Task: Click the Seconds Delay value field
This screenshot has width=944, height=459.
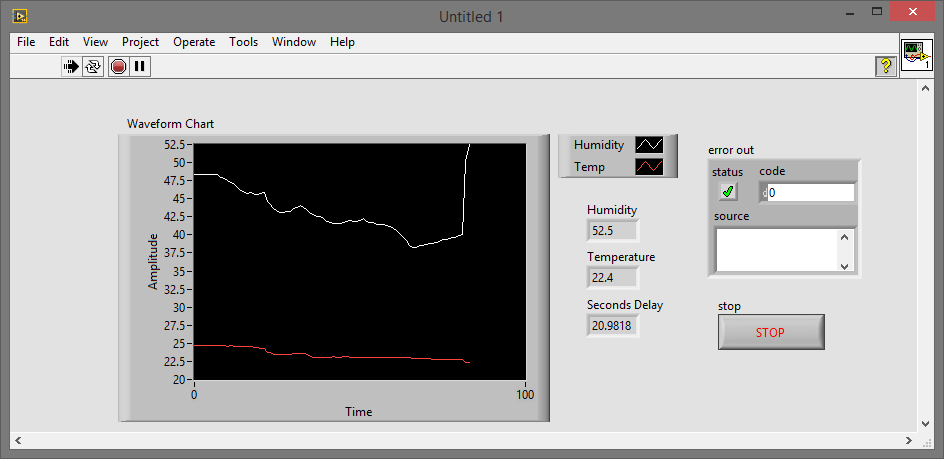Action: (613, 325)
